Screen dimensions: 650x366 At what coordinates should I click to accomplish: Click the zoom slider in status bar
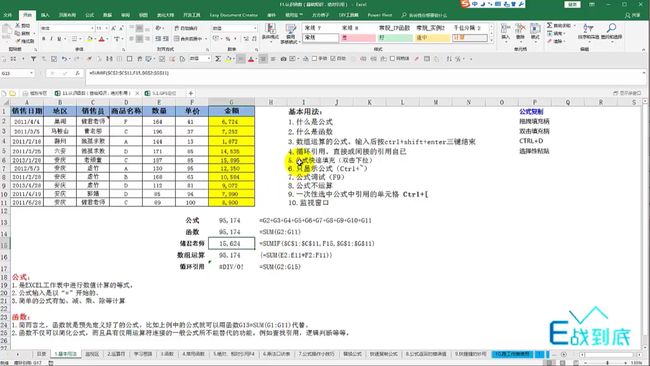click(x=608, y=363)
